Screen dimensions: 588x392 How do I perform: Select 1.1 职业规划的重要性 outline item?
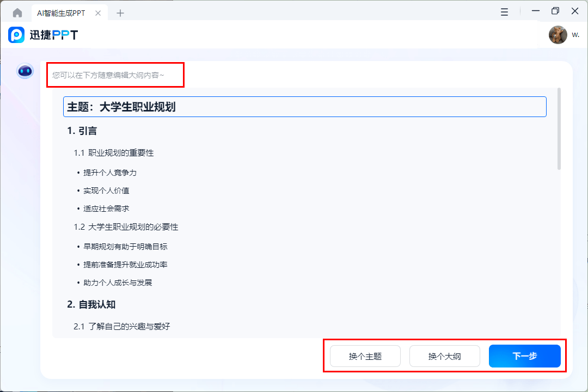[x=114, y=153]
